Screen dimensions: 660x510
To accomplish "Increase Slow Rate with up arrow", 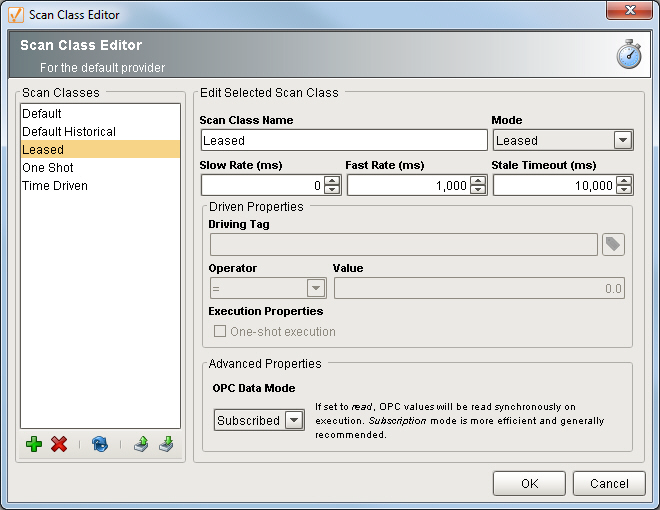I will coord(332,181).
